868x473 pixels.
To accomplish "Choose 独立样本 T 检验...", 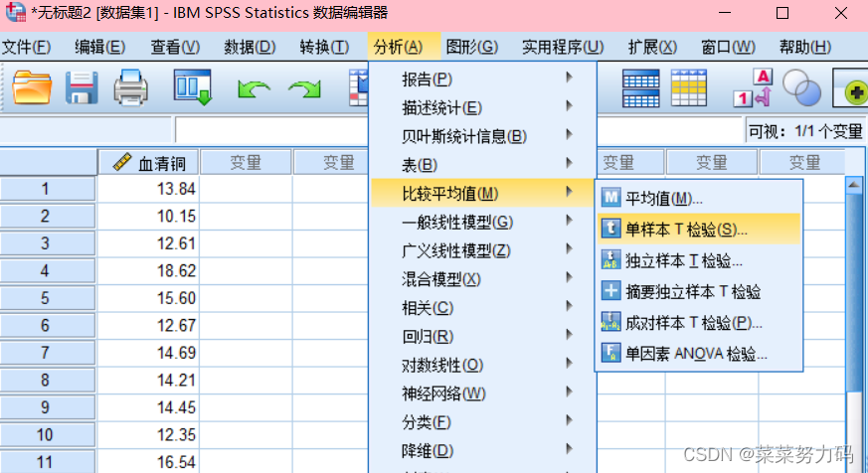I will click(x=699, y=260).
